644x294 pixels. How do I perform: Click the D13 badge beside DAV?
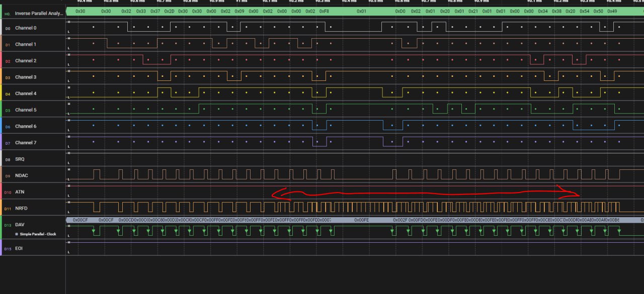[7, 225]
